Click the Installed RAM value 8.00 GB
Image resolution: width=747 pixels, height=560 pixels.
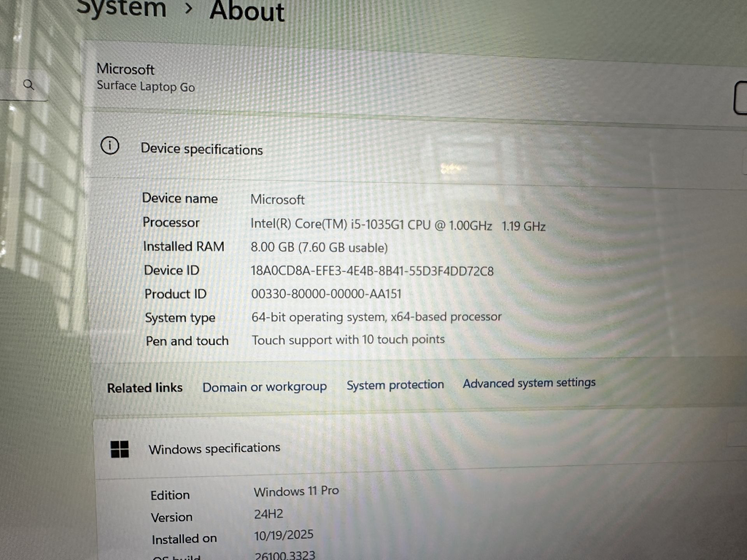[x=319, y=248]
